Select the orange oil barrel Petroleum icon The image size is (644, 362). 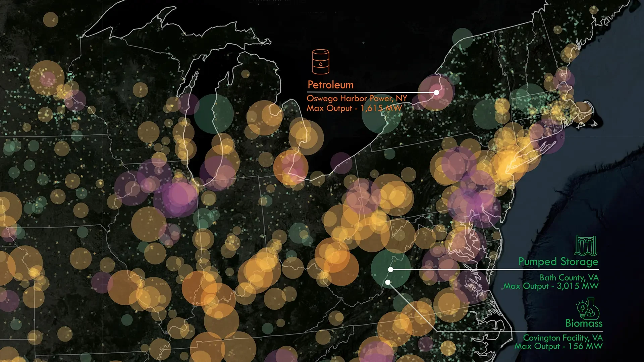pos(320,62)
